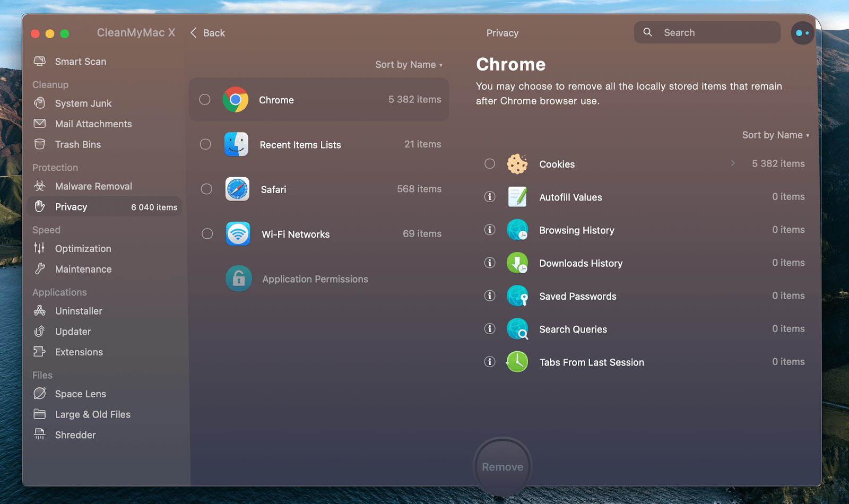Click the Cookies cookie icon
849x504 pixels.
517,164
